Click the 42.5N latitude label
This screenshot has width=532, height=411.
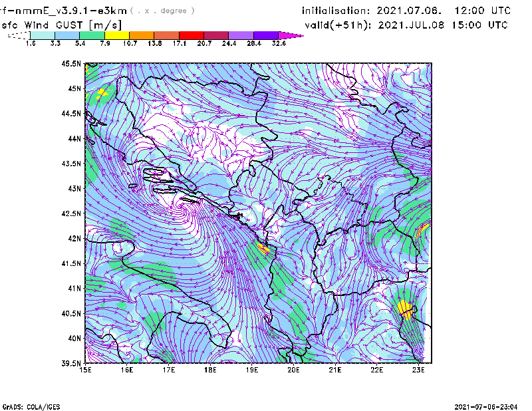coord(71,213)
